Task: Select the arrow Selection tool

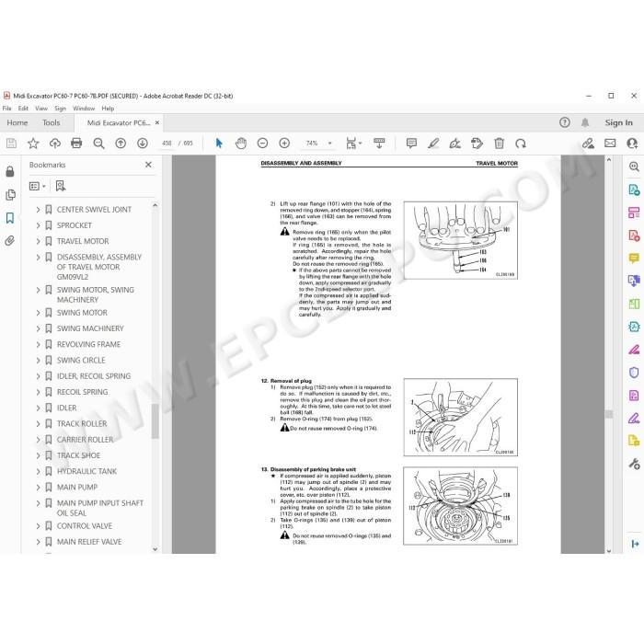Action: [219, 143]
